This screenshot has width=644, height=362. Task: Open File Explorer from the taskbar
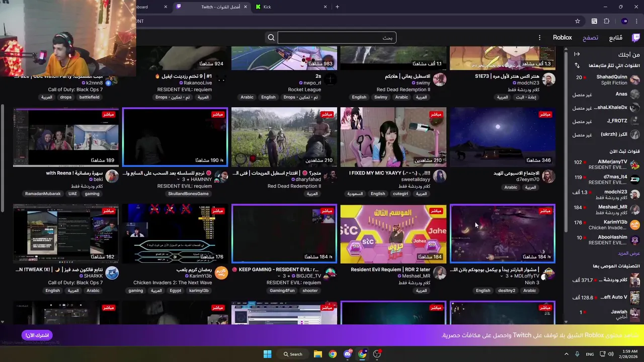tap(318, 354)
